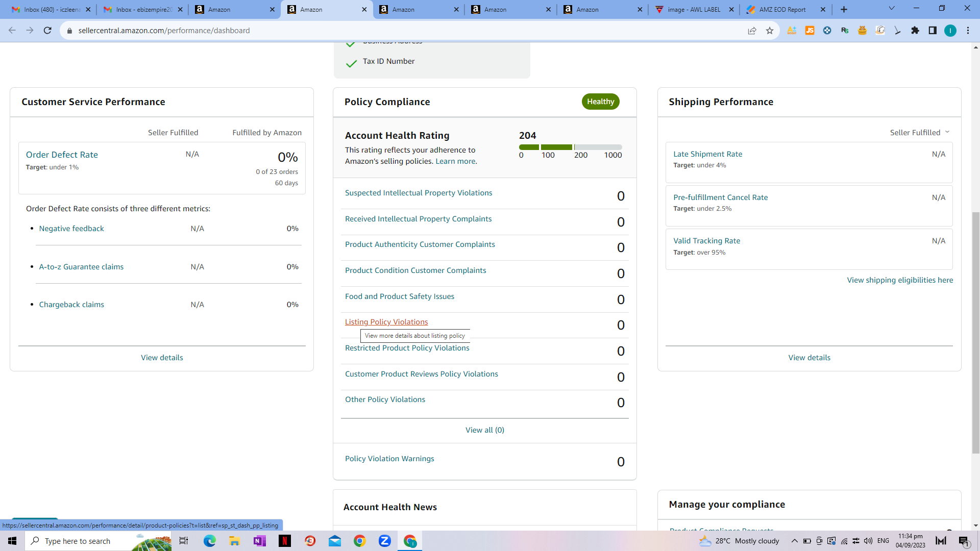
Task: Open OneNote from the taskbar
Action: (259, 541)
